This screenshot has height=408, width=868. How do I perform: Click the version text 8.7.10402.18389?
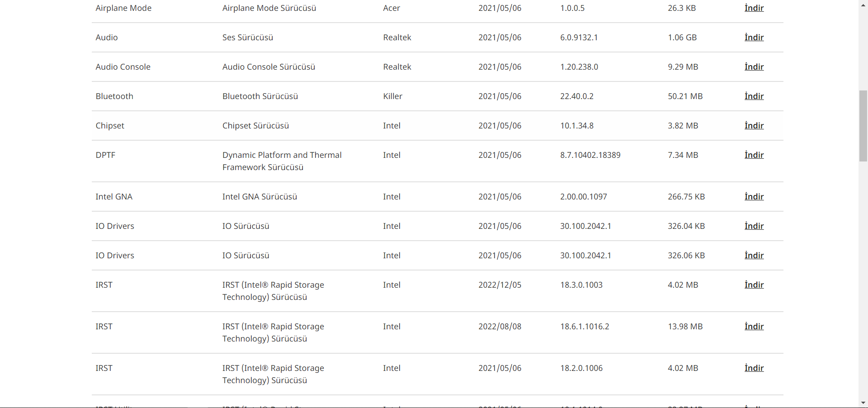tap(590, 155)
